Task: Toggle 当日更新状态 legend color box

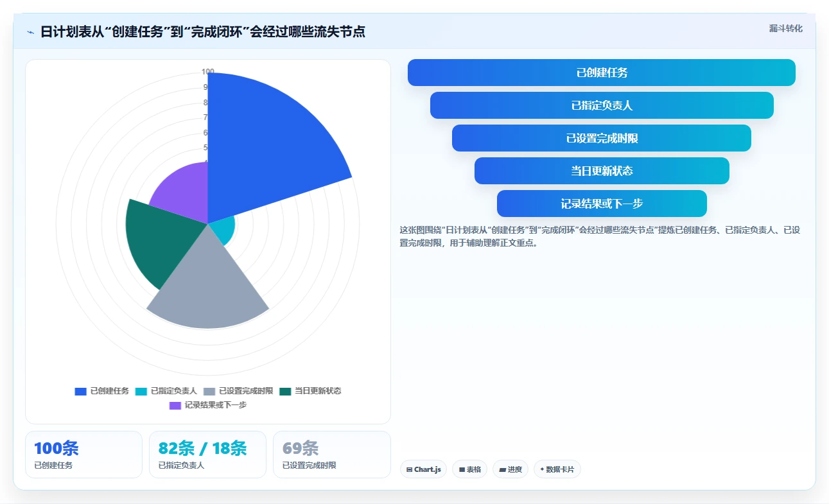Action: pos(285,391)
